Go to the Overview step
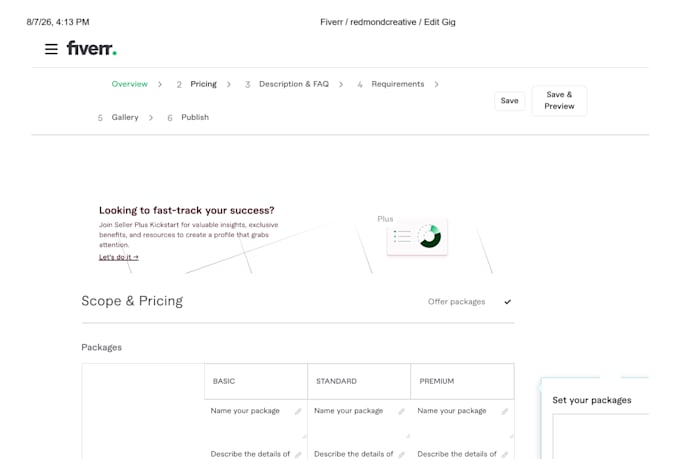This screenshot has width=680, height=459. pyautogui.click(x=130, y=84)
